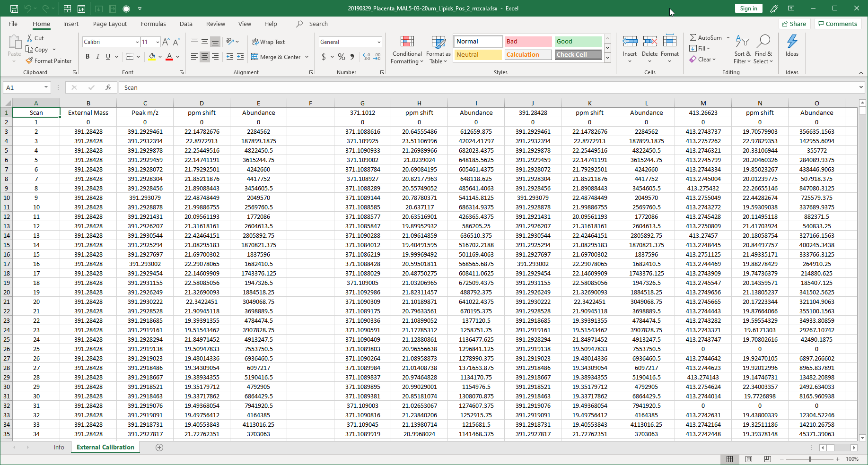Apply the Good cell style
This screenshot has height=465, width=868.
click(x=578, y=42)
